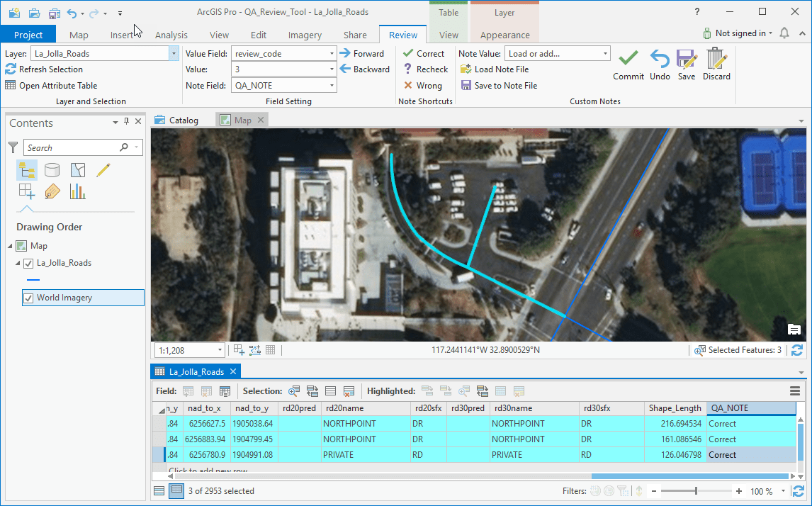This screenshot has height=506, width=812.
Task: Click the Commit checkmark icon
Action: [628, 60]
